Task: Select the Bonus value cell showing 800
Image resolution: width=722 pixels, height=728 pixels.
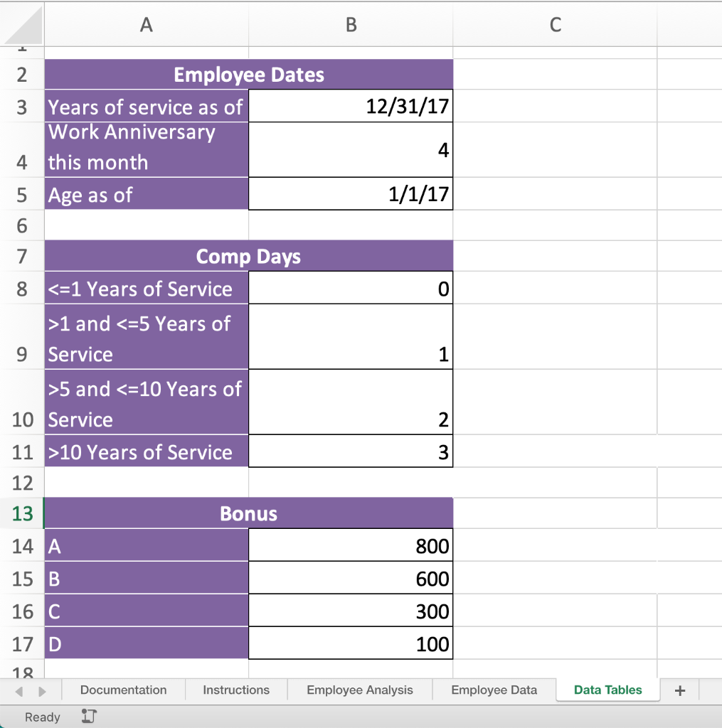Action: pos(350,545)
